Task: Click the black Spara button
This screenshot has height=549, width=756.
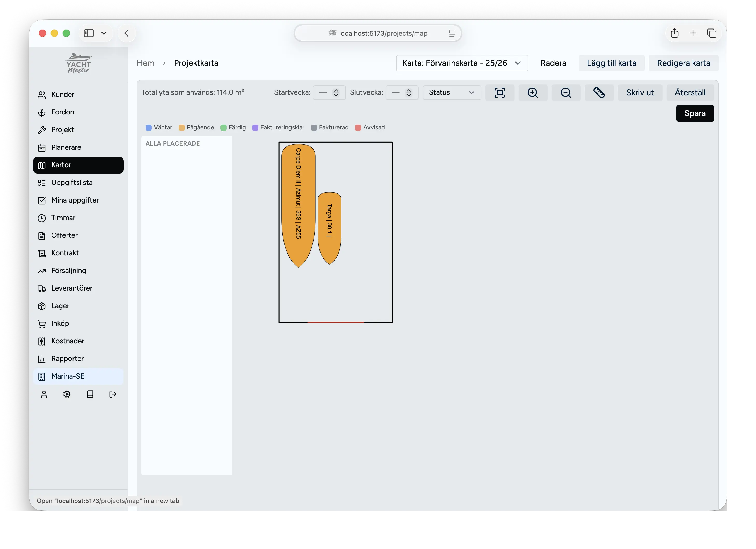Action: pyautogui.click(x=695, y=113)
